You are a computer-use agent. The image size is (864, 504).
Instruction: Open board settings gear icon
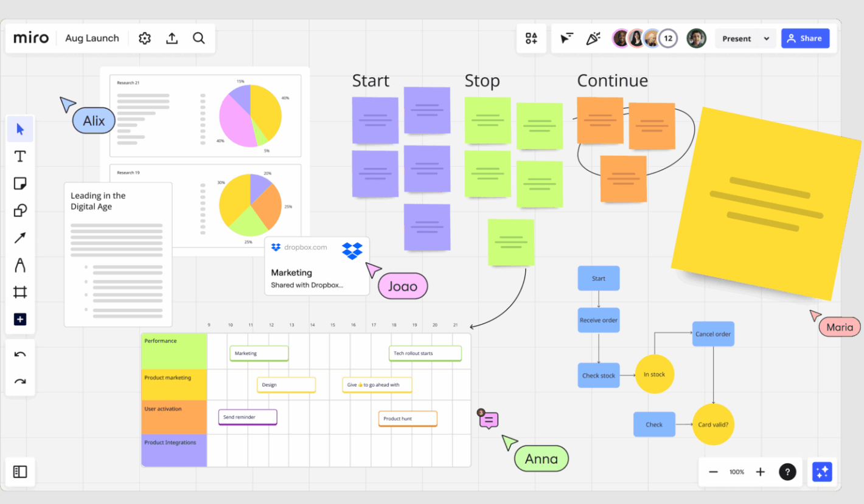tap(144, 38)
